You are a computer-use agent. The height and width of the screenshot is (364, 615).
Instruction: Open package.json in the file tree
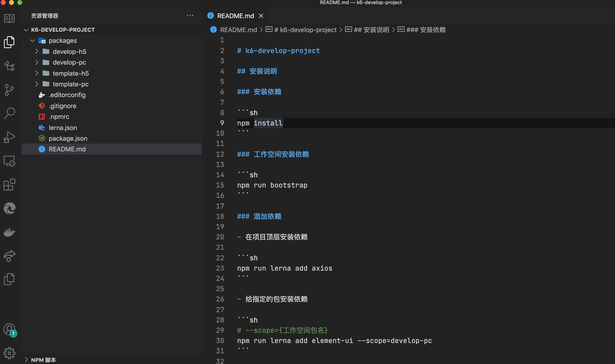[x=68, y=138]
